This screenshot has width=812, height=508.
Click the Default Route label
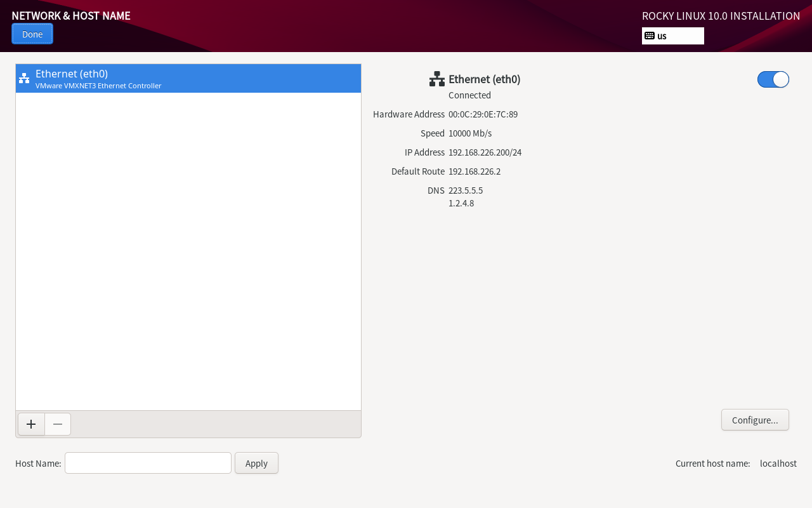pos(418,171)
